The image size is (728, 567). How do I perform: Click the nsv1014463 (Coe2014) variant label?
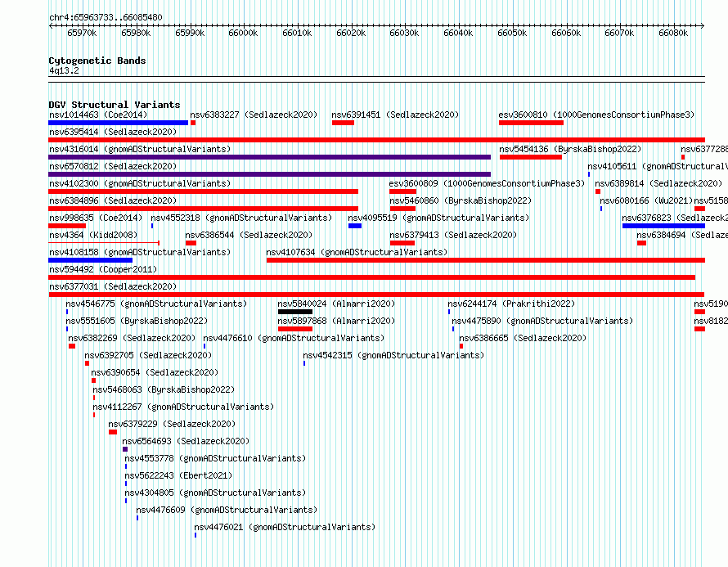point(98,115)
